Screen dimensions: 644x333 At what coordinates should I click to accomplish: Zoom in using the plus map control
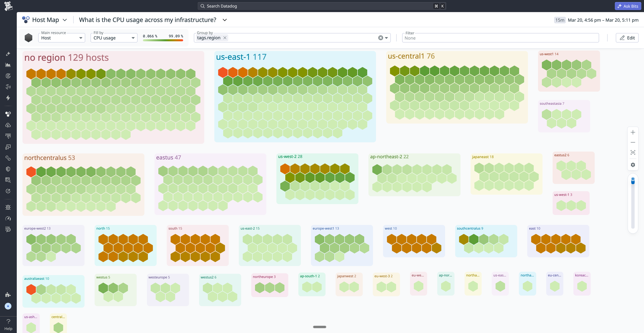click(x=633, y=132)
